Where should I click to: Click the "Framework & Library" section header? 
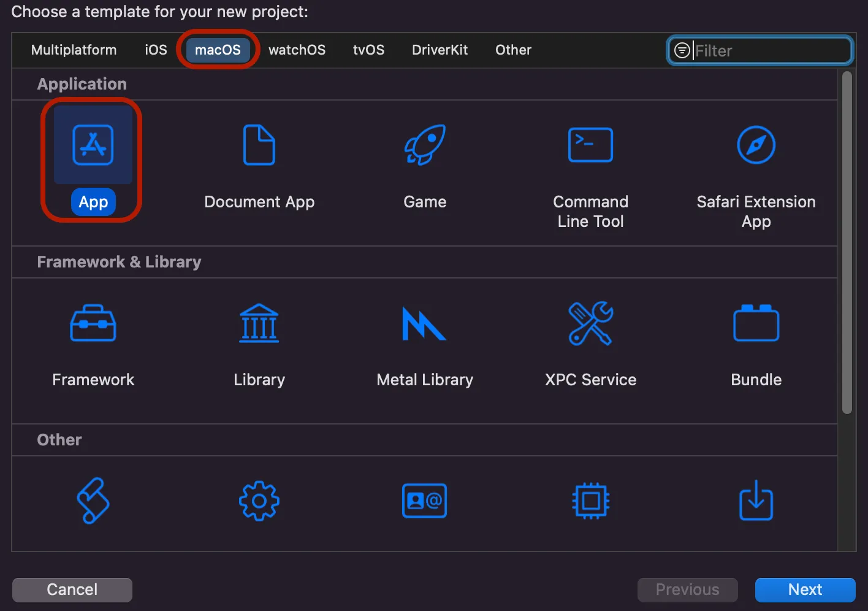(x=119, y=262)
